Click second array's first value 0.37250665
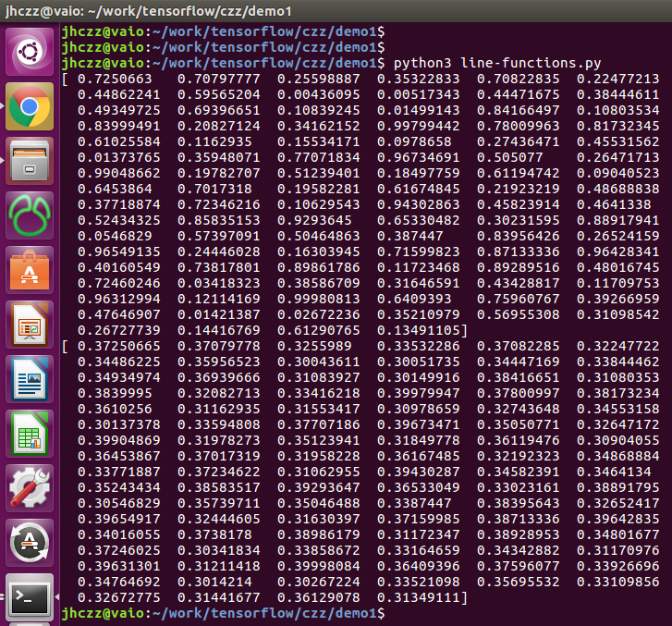Viewport: 672px width, 626px height. (119, 346)
